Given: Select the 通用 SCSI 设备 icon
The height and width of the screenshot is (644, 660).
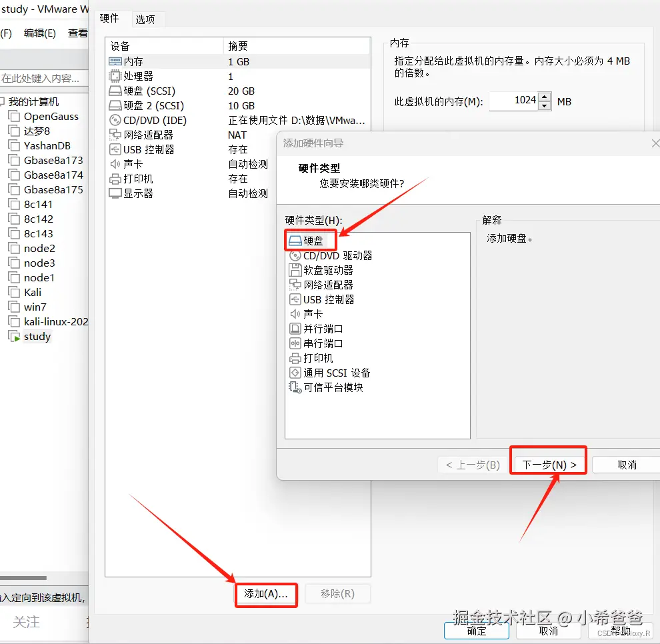Looking at the screenshot, I should point(295,373).
